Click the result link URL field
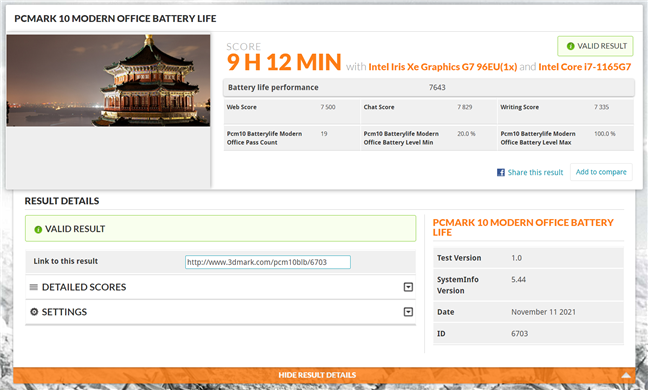 tap(268, 262)
